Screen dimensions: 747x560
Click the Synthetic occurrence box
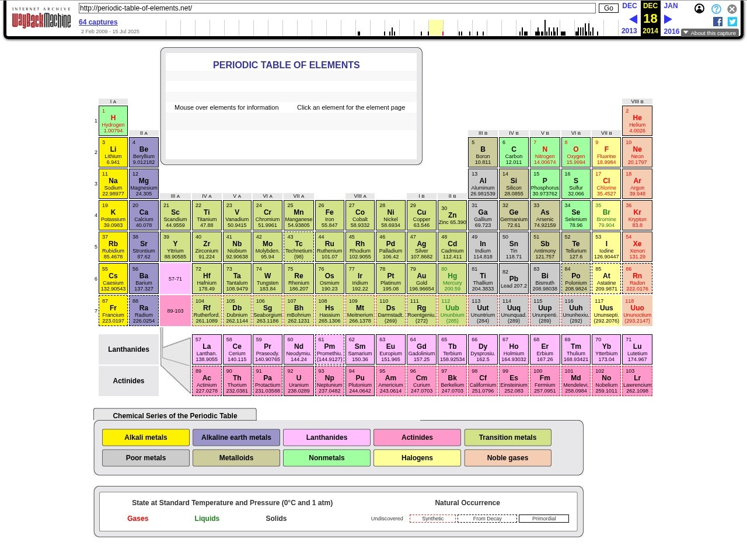[x=433, y=519]
